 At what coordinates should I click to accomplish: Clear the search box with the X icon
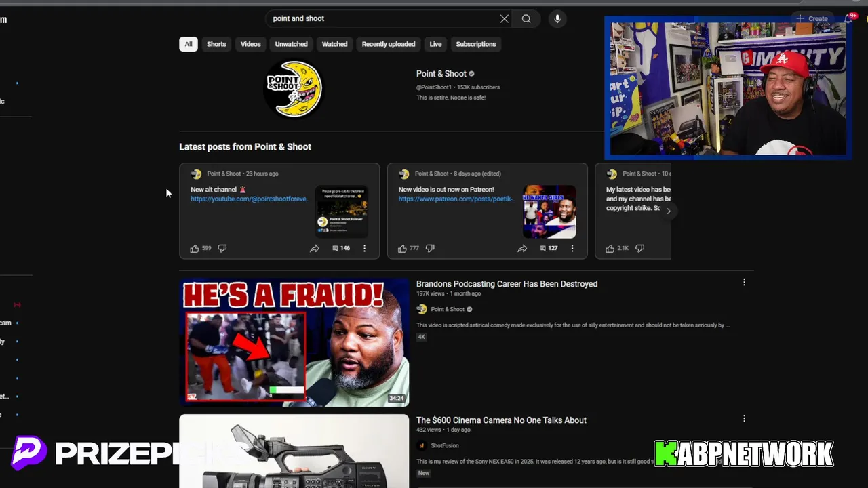click(505, 19)
